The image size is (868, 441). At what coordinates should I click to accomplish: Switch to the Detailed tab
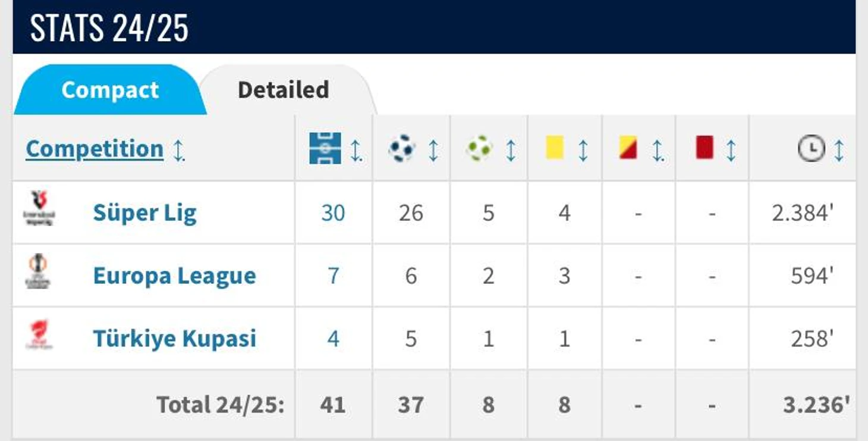coord(284,90)
